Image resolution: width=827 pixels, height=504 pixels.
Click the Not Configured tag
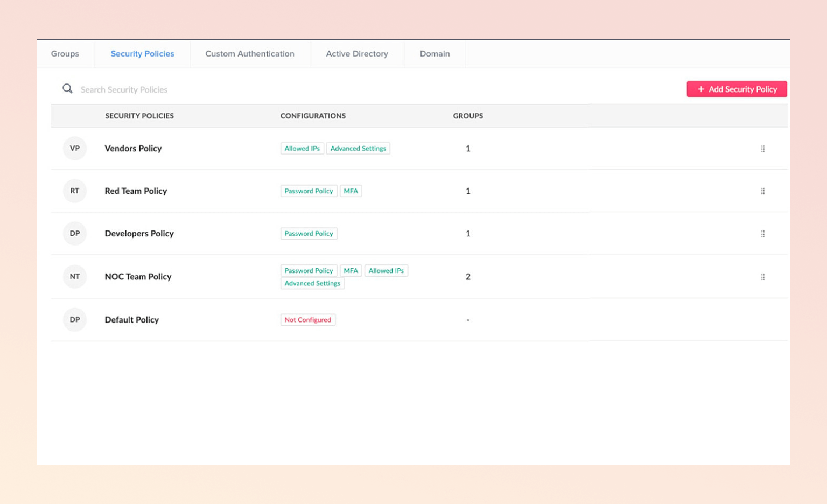point(308,320)
